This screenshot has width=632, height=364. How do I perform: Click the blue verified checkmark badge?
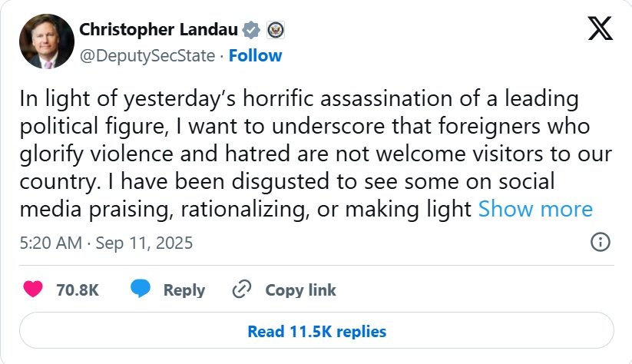pos(250,31)
